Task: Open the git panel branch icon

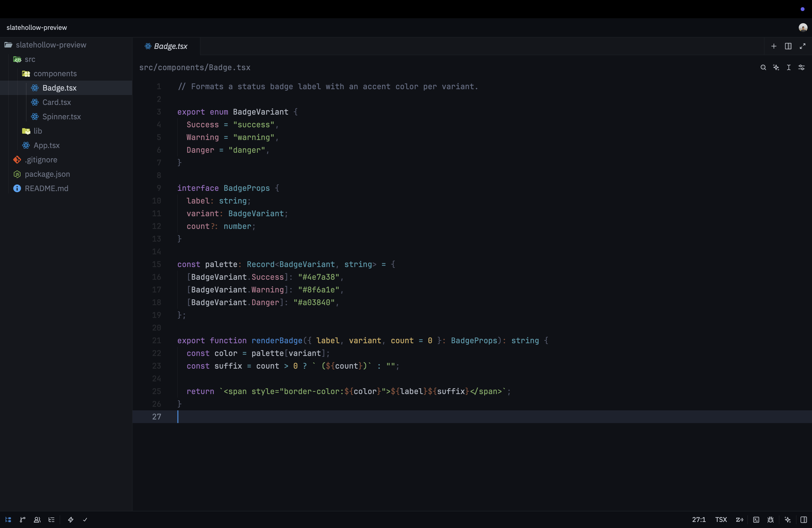Action: pyautogui.click(x=23, y=519)
